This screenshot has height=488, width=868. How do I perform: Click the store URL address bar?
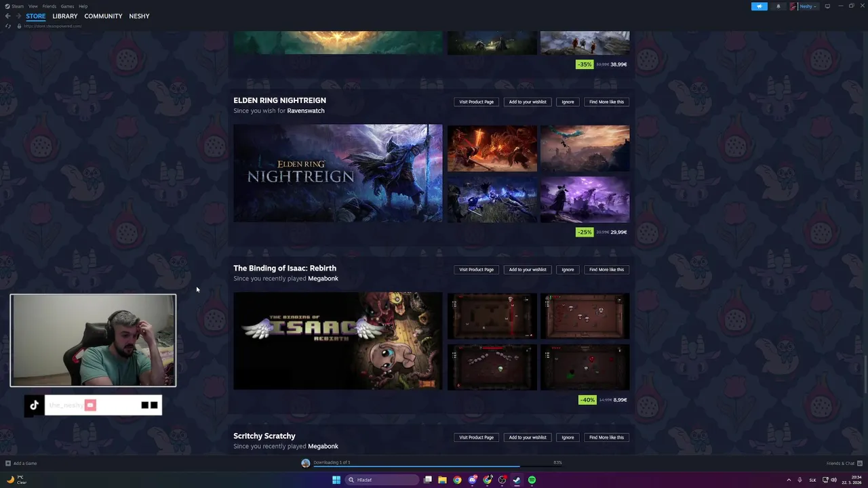53,26
